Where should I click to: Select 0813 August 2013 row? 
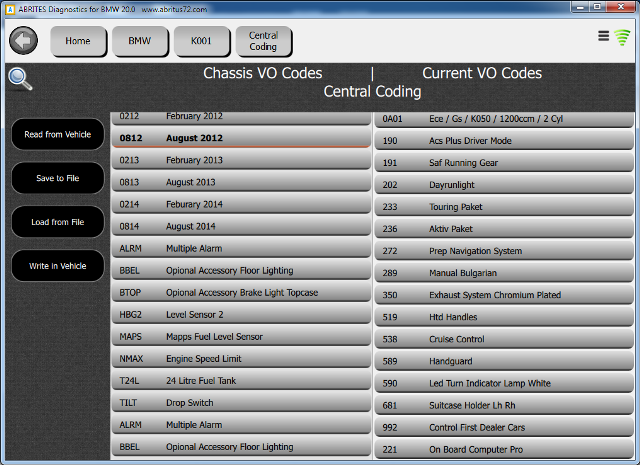tap(241, 182)
